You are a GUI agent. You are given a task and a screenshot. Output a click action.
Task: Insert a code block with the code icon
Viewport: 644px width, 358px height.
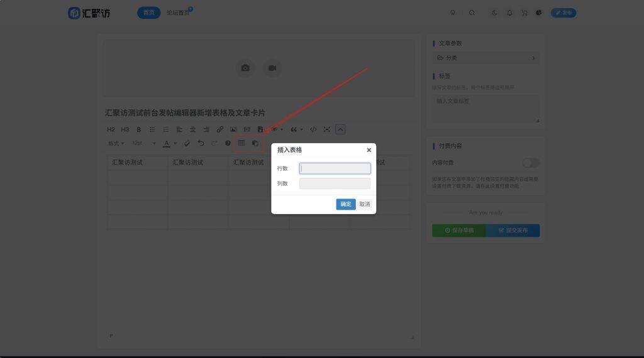313,129
